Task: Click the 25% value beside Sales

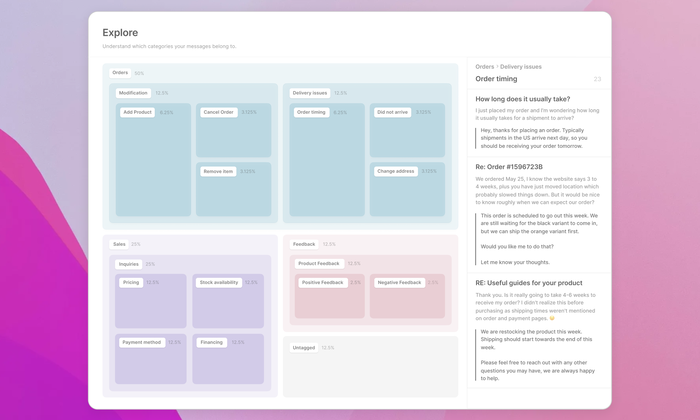Action: (x=136, y=244)
